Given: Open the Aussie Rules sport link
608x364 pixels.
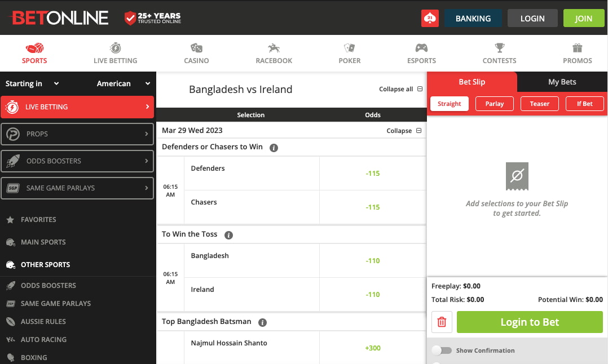Looking at the screenshot, I should point(43,322).
